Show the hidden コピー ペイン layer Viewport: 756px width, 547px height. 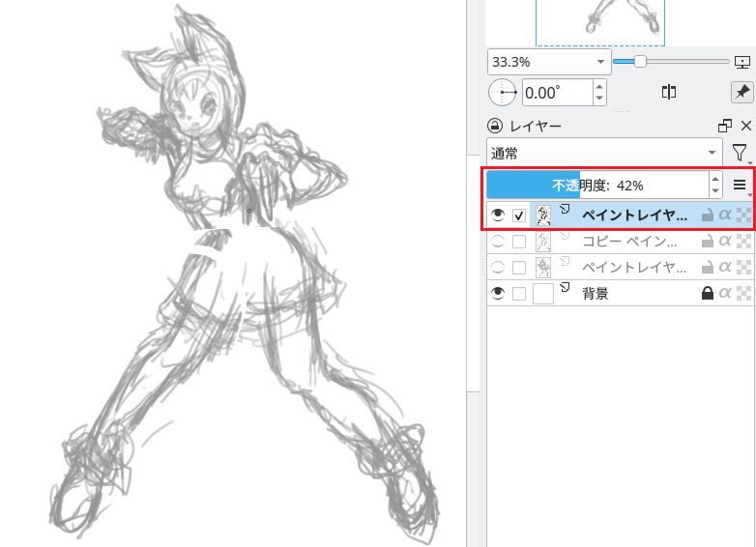[x=498, y=241]
